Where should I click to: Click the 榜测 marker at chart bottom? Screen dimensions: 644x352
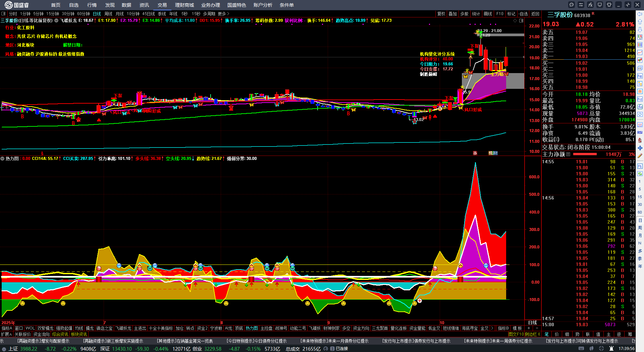tap(493, 153)
